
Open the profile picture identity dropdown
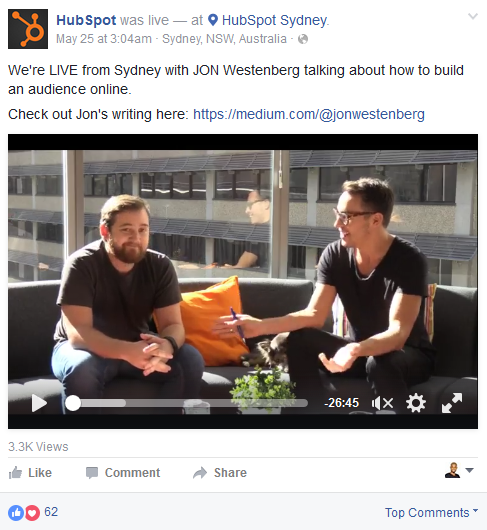(x=459, y=470)
